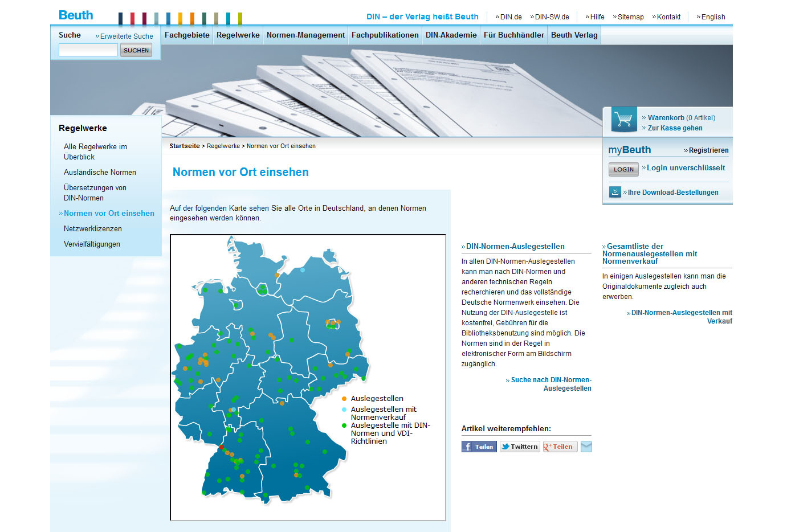Open the Fachgebiete menu
The height and width of the screenshot is (532, 787).
pos(187,35)
